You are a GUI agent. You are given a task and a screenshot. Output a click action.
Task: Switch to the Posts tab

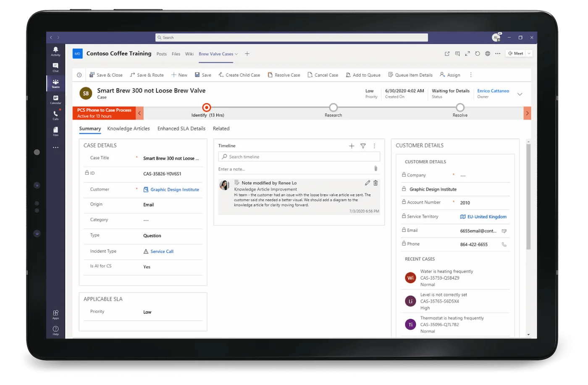[161, 54]
